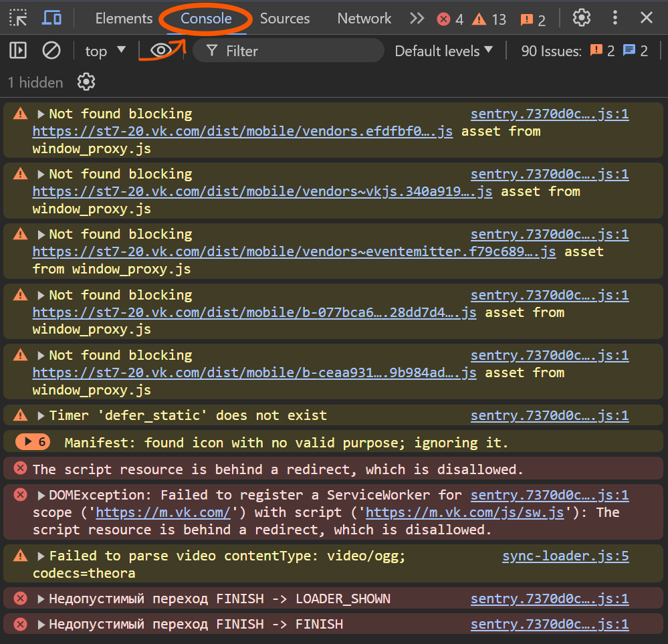
Task: Open issues via orange issue badge
Action: pyautogui.click(x=533, y=19)
